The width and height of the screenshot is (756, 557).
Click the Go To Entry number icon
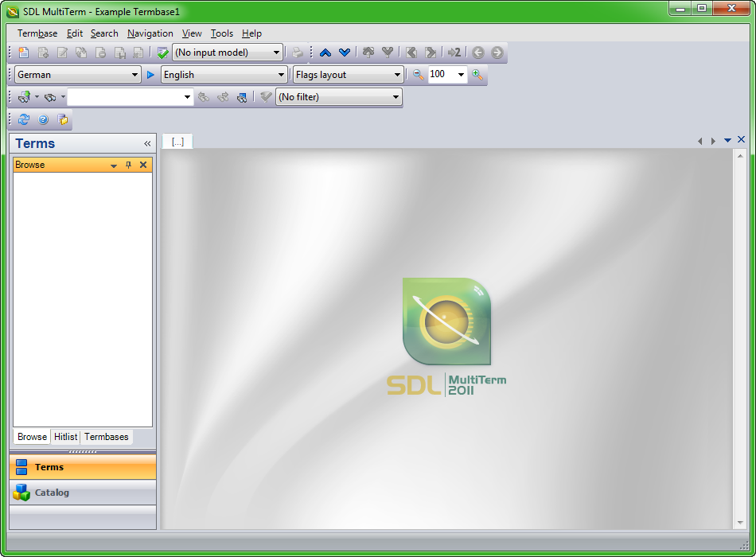click(454, 52)
